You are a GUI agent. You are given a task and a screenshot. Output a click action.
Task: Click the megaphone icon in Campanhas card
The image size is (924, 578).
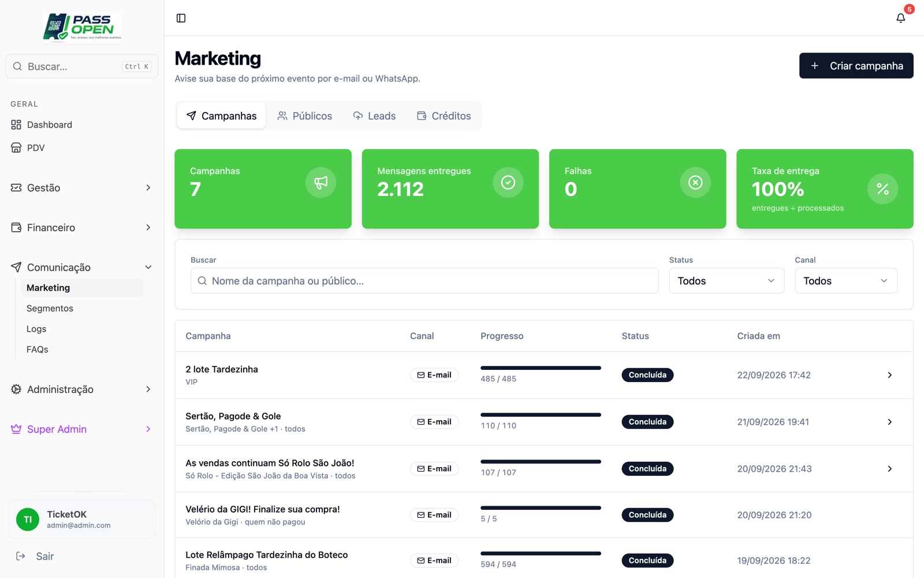click(x=321, y=182)
